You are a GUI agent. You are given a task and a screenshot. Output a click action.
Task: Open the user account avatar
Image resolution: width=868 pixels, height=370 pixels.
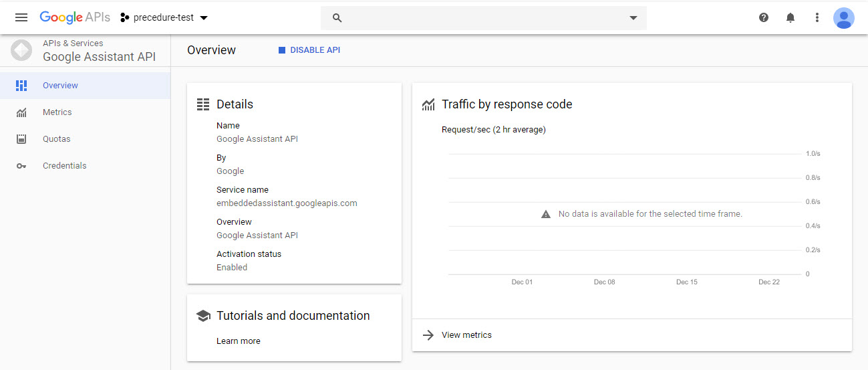pos(844,17)
